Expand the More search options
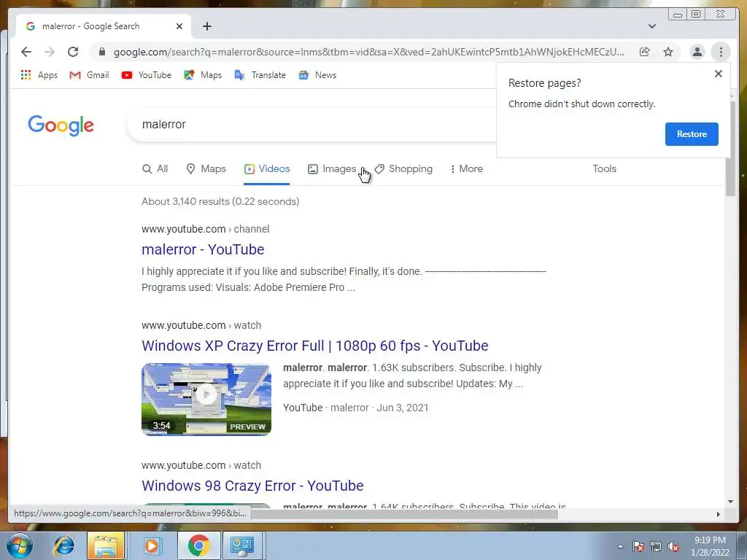The image size is (747, 560). click(466, 168)
